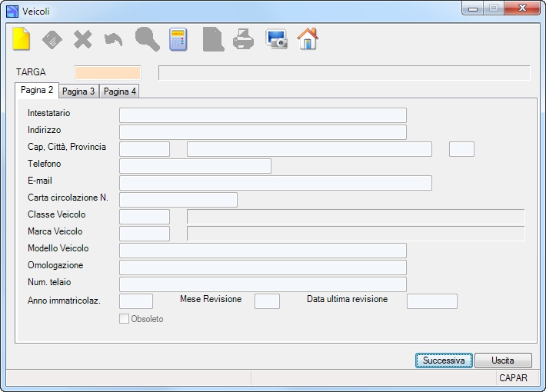Screen dimensions: 546x392
Task: Click the Uscita button
Action: 503,360
